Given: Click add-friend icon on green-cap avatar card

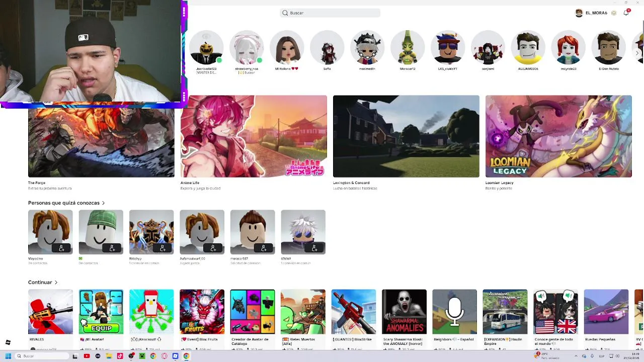Looking at the screenshot, I should pos(112,248).
